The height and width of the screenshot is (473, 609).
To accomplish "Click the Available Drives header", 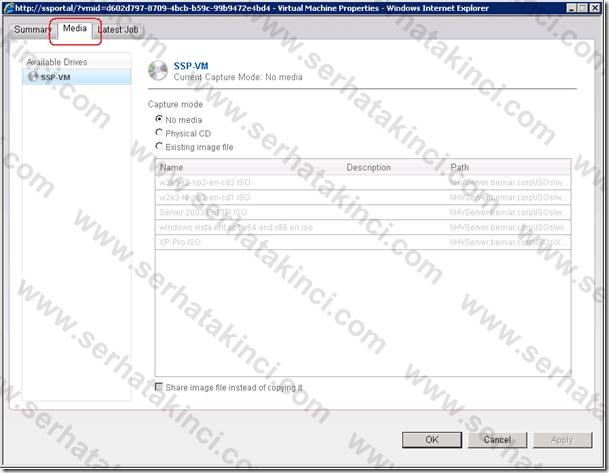I will click(x=77, y=62).
